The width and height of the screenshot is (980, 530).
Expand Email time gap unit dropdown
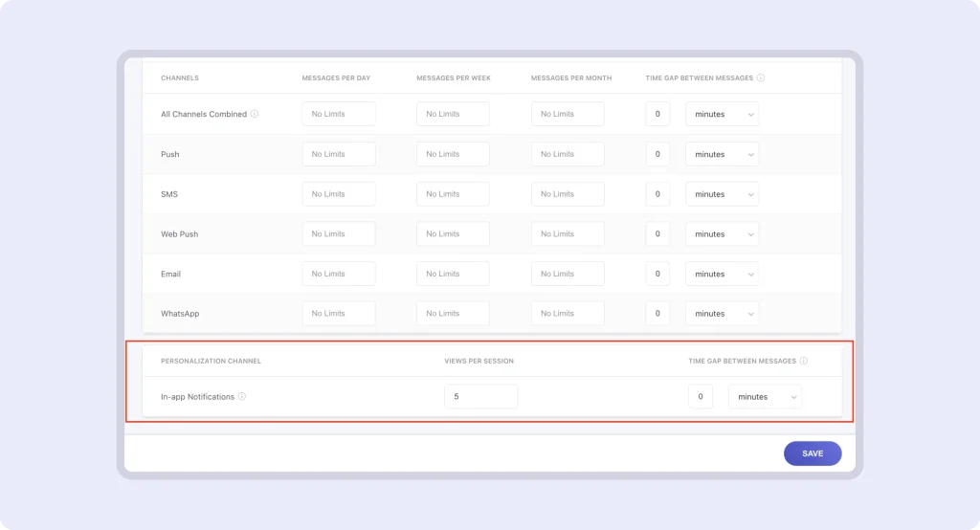[x=722, y=274]
